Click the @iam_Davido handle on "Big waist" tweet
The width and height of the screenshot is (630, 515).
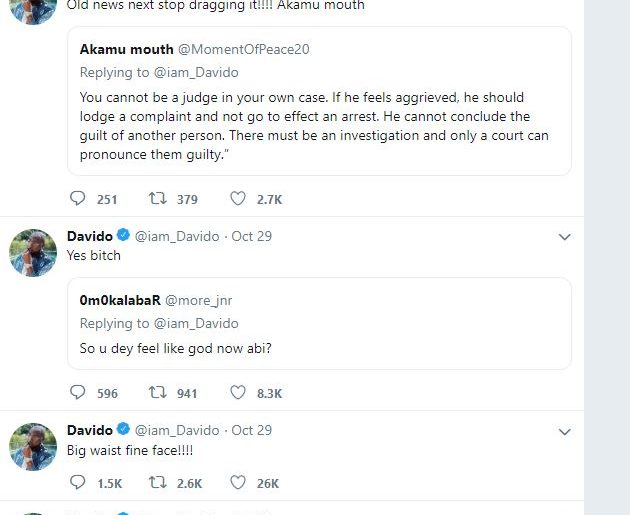[176, 430]
